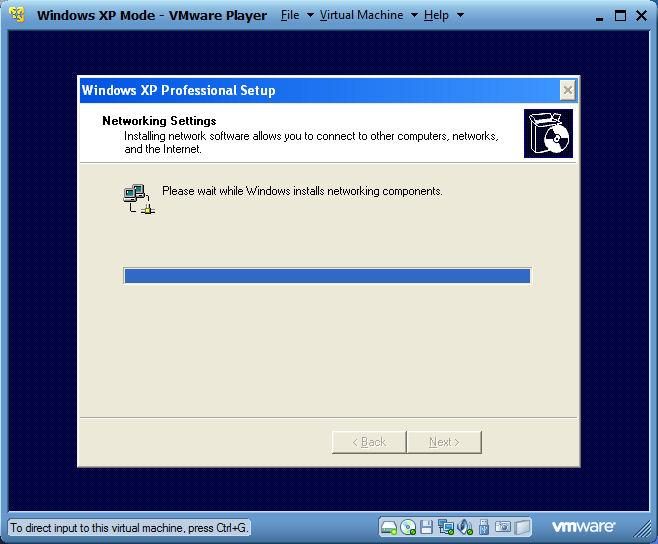Close the Windows XP Professional Setup dialog
This screenshot has height=544, width=658.
[567, 90]
